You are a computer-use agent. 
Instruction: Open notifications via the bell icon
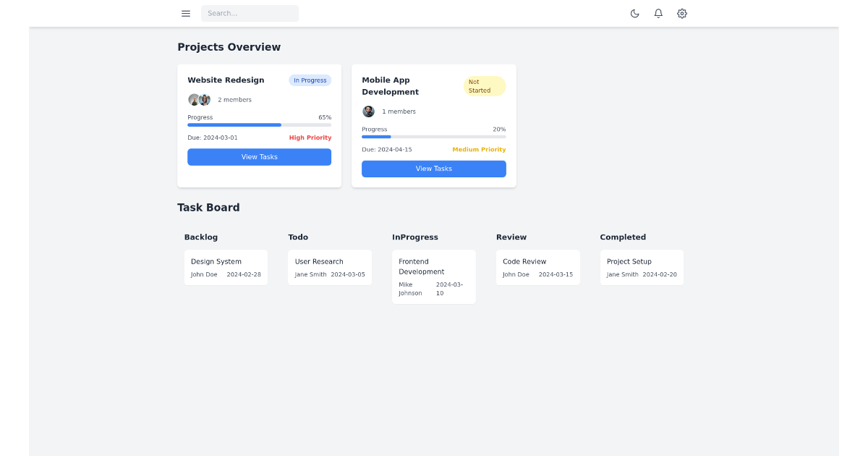point(658,13)
